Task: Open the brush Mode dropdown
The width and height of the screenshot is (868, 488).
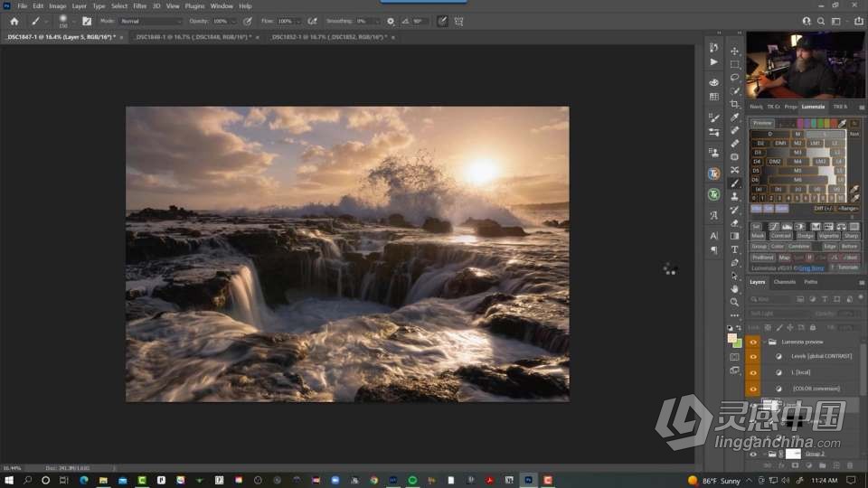Action: (x=151, y=21)
